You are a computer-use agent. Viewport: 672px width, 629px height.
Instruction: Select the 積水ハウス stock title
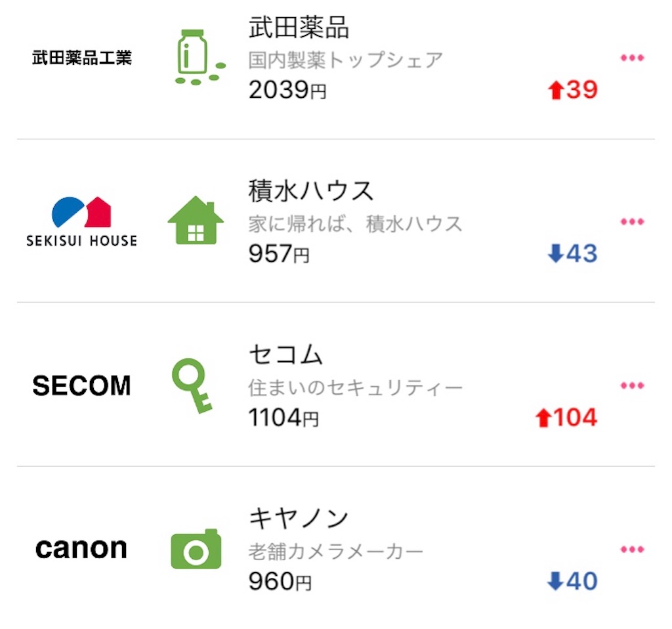311,191
